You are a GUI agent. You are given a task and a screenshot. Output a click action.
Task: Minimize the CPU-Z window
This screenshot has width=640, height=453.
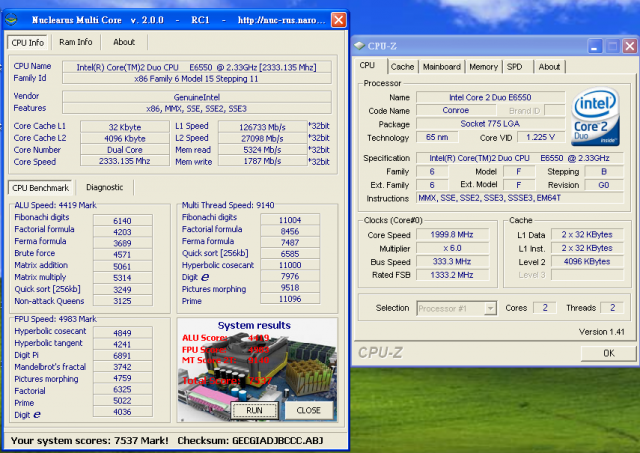pyautogui.click(x=595, y=47)
